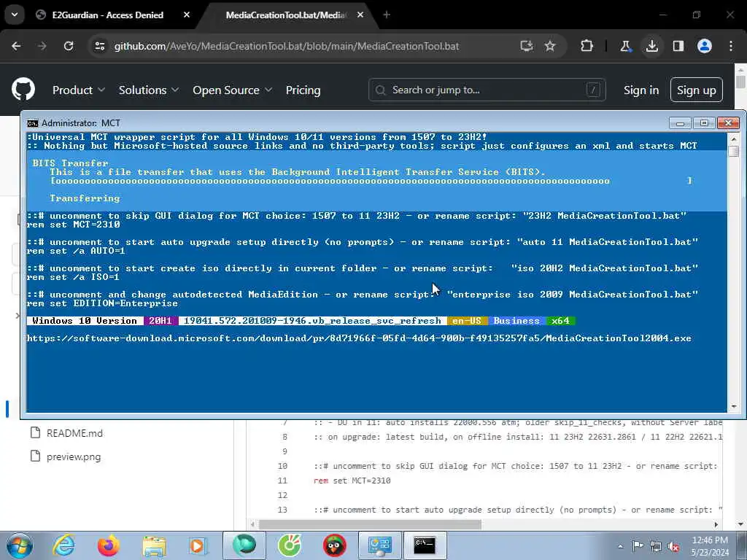This screenshot has width=747, height=560.
Task: Click the install app icon in address bar
Action: point(527,46)
